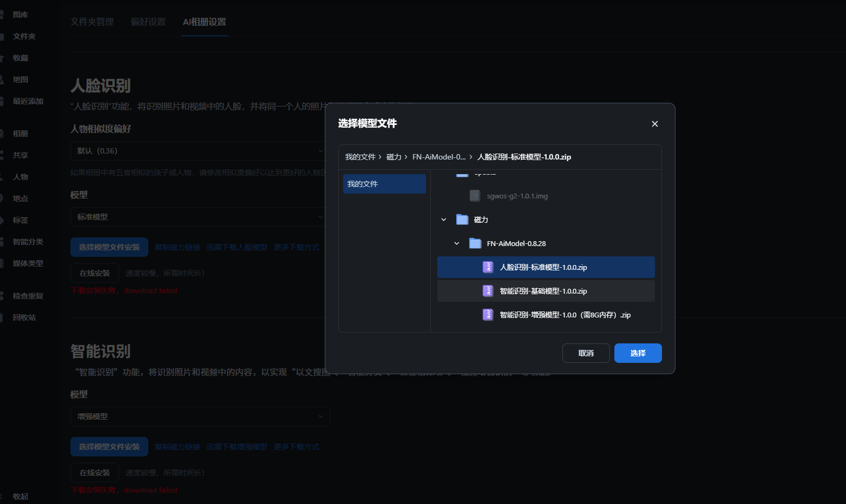
Task: Open FN-AiModel-0... breadcrumb segment
Action: [438, 157]
